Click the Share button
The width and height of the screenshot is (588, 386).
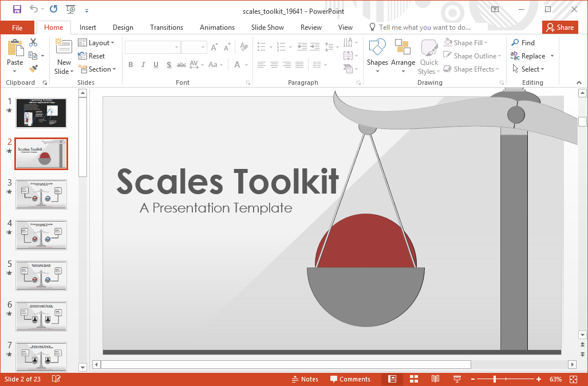(560, 27)
